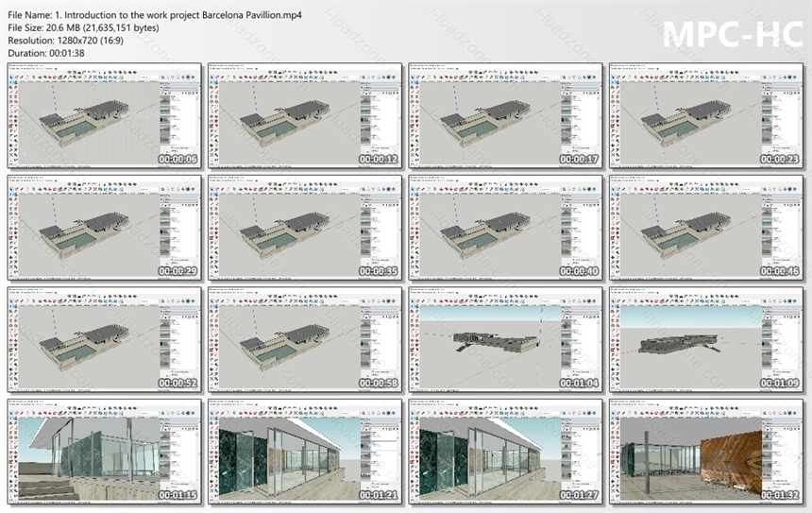The width and height of the screenshot is (812, 513).
Task: Open the thumbnail marked 00:00:58
Action: [305, 339]
